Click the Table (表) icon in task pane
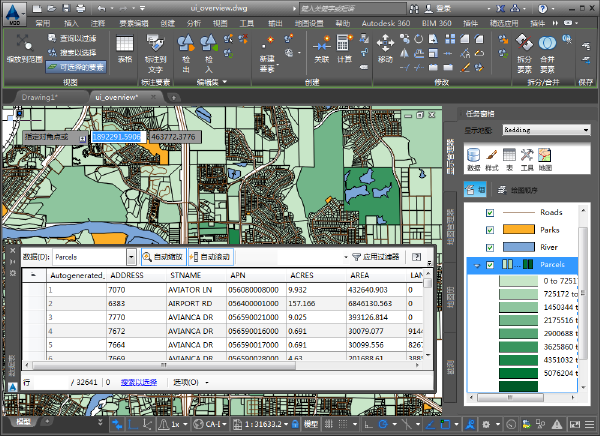Screen dimensions: 600x436 pyautogui.click(x=509, y=154)
